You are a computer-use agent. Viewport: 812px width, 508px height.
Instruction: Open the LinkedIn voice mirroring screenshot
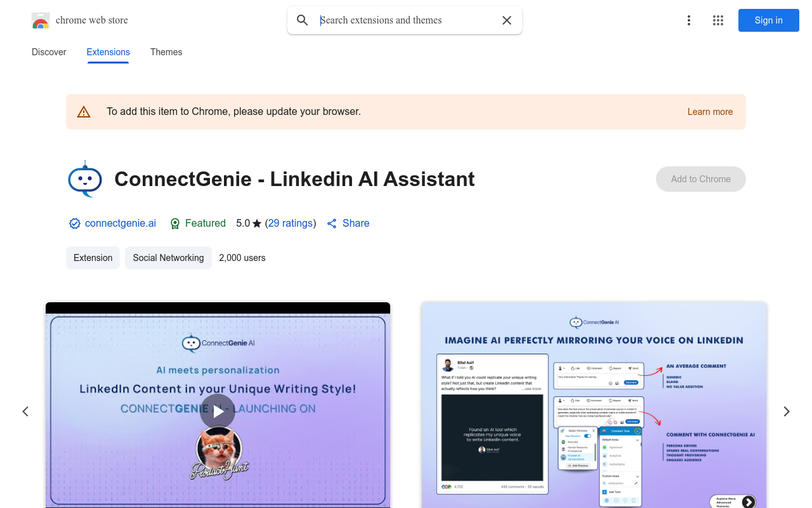tap(594, 405)
